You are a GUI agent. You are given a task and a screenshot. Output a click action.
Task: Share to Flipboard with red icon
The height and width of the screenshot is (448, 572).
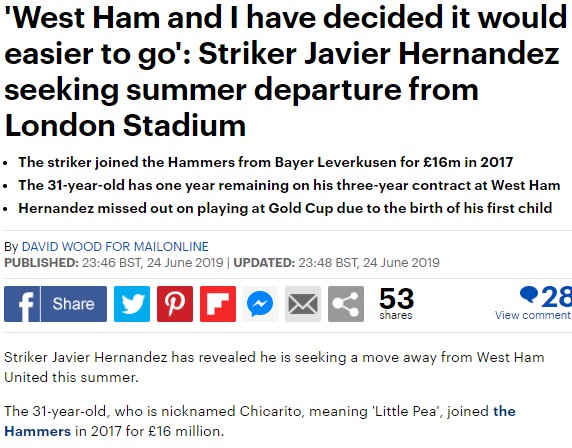218,304
